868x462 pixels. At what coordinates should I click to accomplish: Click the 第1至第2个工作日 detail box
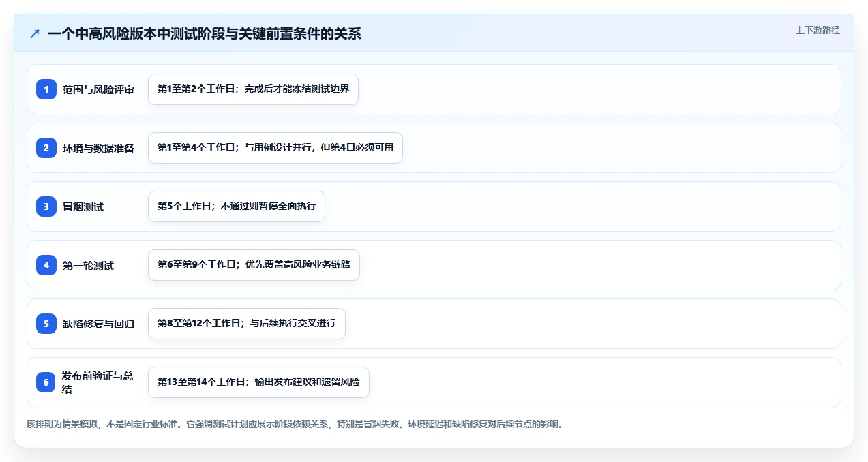click(253, 89)
